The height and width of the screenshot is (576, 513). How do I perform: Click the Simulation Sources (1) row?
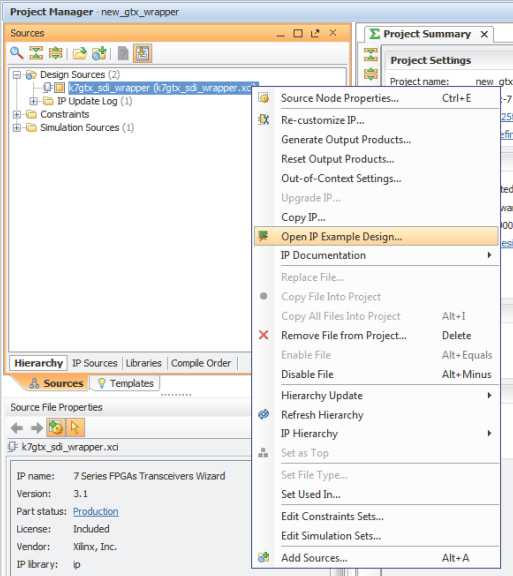click(x=87, y=128)
